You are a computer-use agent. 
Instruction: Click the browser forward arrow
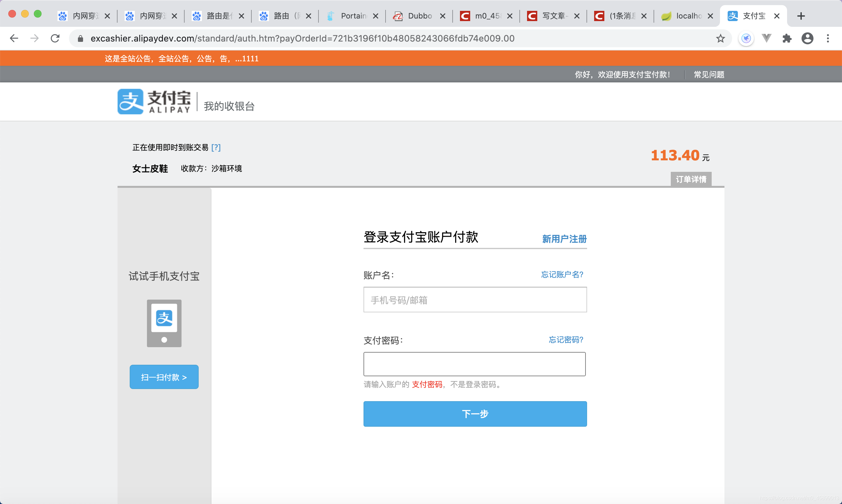(34, 38)
